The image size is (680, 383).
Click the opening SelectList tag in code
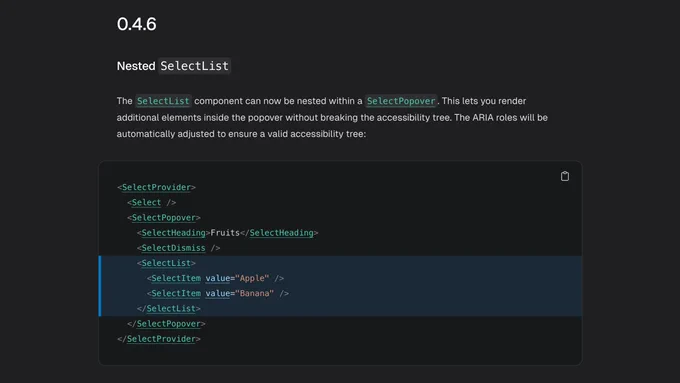pos(166,263)
